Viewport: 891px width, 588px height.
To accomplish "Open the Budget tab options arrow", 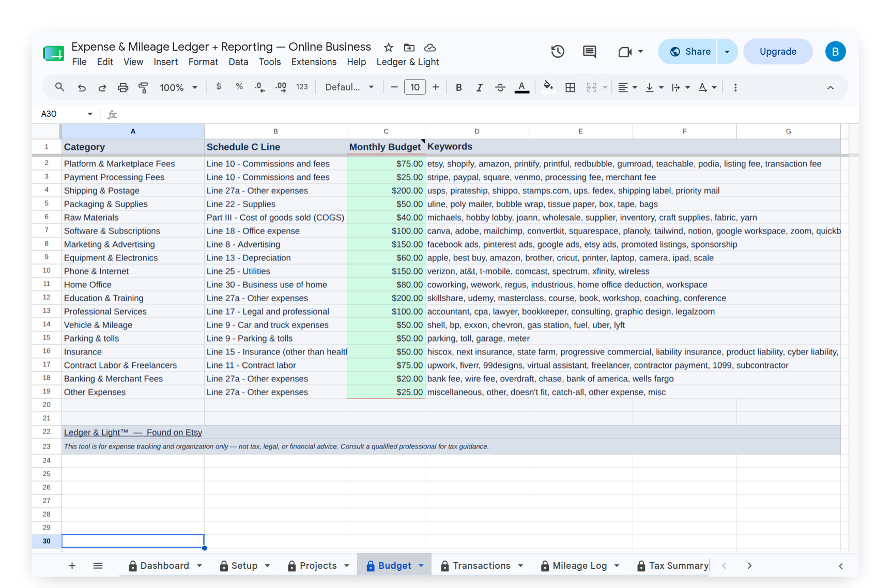I will point(421,566).
